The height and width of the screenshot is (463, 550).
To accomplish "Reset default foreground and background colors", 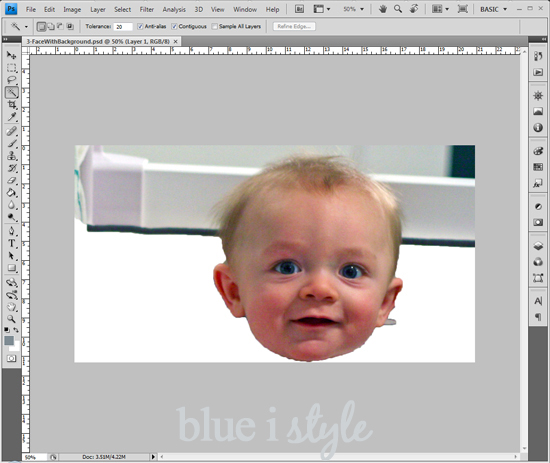I will 7,330.
